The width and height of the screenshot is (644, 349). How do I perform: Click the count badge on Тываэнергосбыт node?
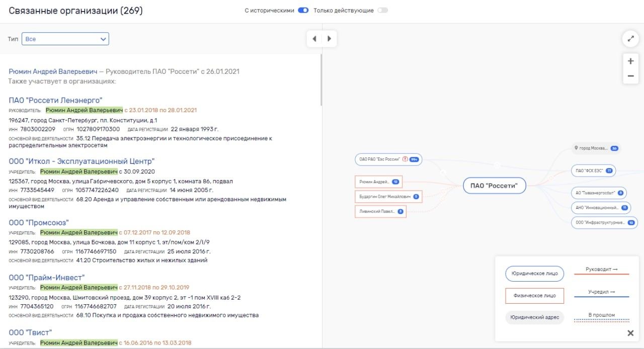click(620, 193)
